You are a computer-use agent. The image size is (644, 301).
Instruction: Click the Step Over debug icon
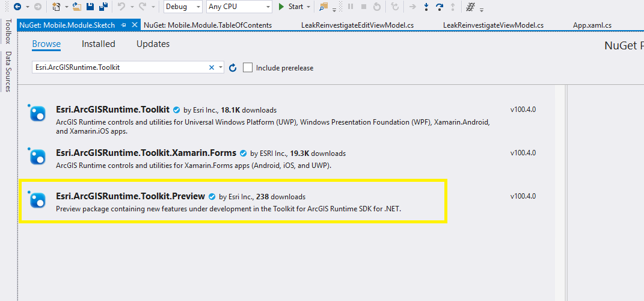pos(439,7)
